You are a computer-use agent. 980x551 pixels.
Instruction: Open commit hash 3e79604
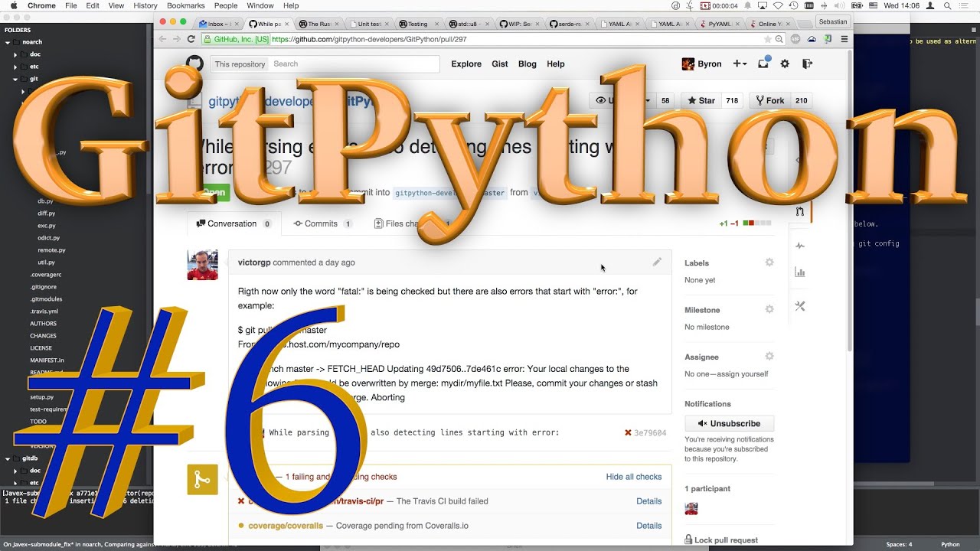pos(650,432)
